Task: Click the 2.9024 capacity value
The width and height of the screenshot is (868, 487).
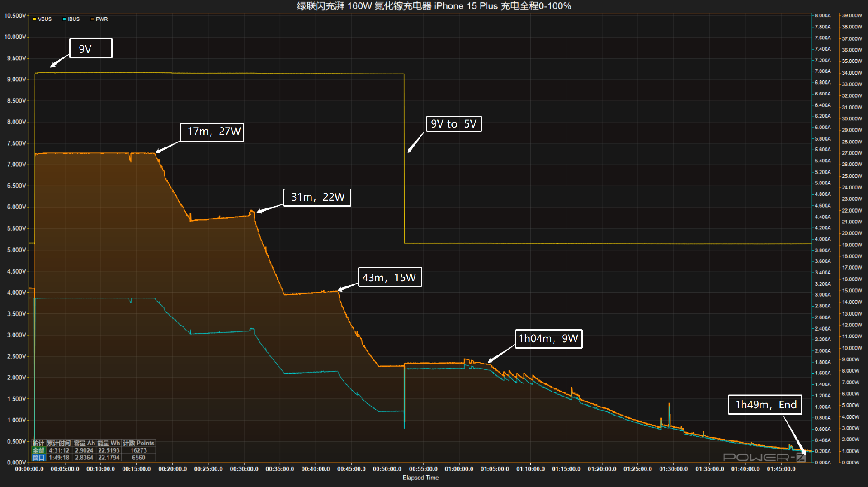Action: 84,450
